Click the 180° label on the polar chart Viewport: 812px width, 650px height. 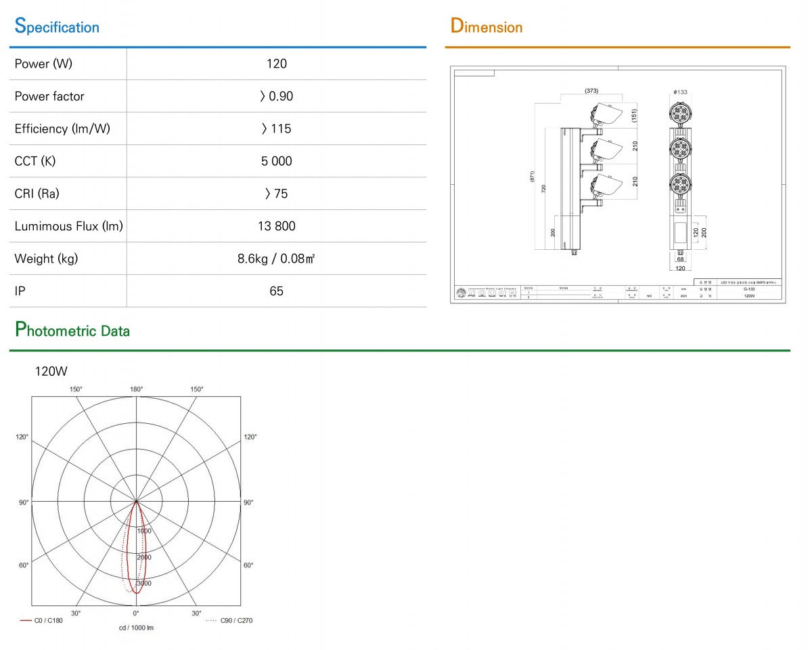point(136,389)
